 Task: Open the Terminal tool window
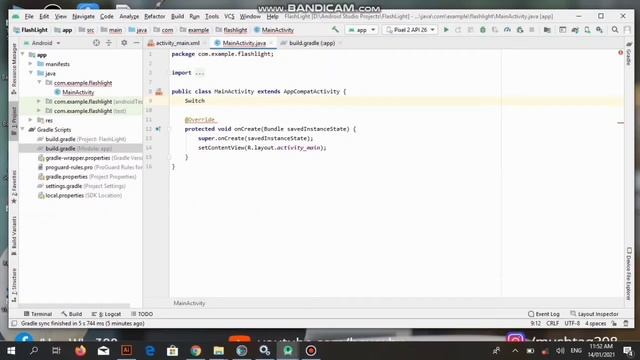click(x=38, y=314)
